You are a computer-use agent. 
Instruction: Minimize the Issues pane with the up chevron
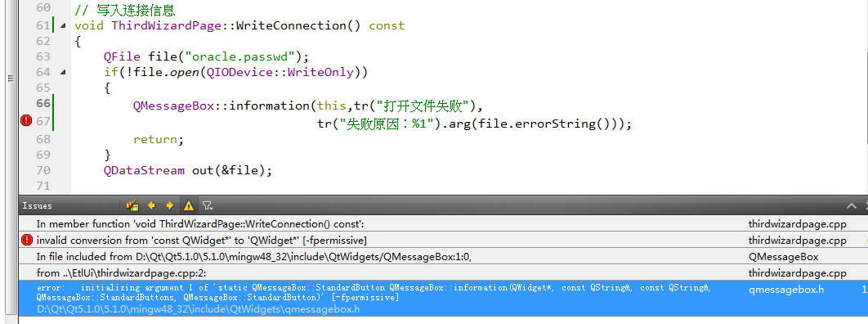pyautogui.click(x=852, y=206)
